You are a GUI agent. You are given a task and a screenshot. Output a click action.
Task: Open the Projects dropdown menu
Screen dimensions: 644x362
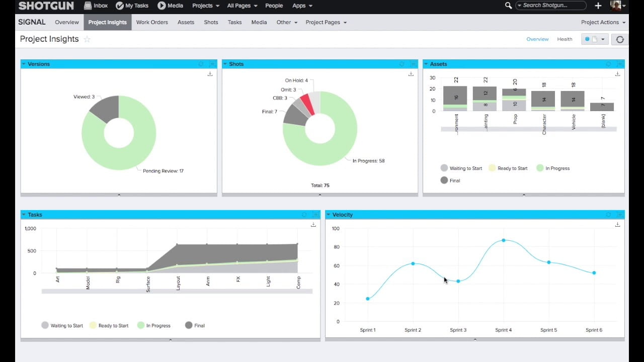pos(205,6)
